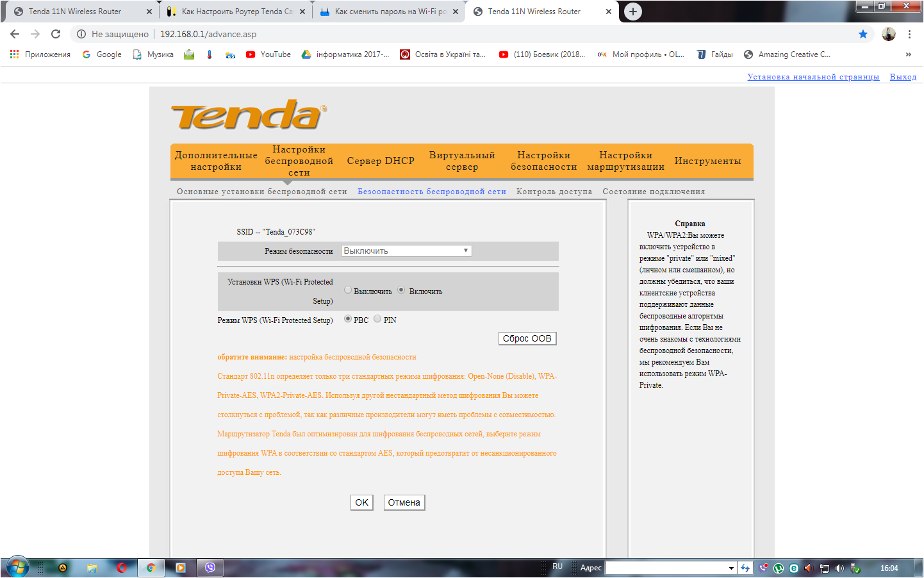Open 'Дополнительные настройки' menu
Image resolution: width=924 pixels, height=578 pixels.
[216, 161]
